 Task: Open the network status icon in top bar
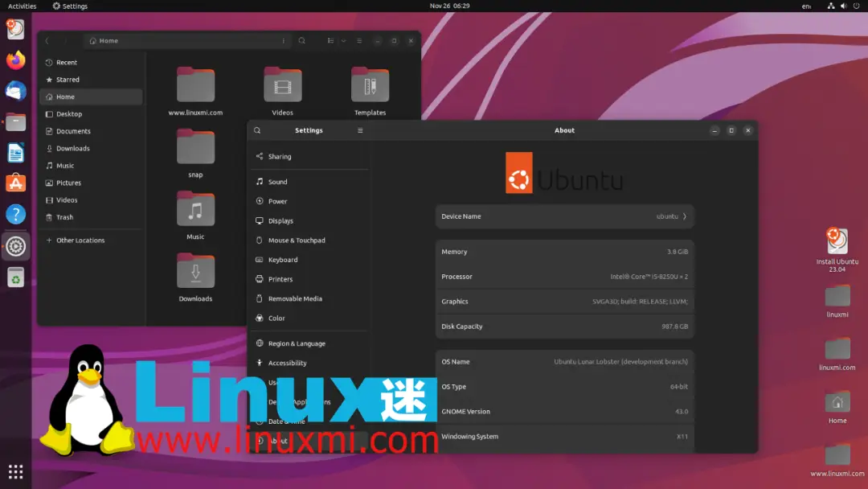coord(831,6)
